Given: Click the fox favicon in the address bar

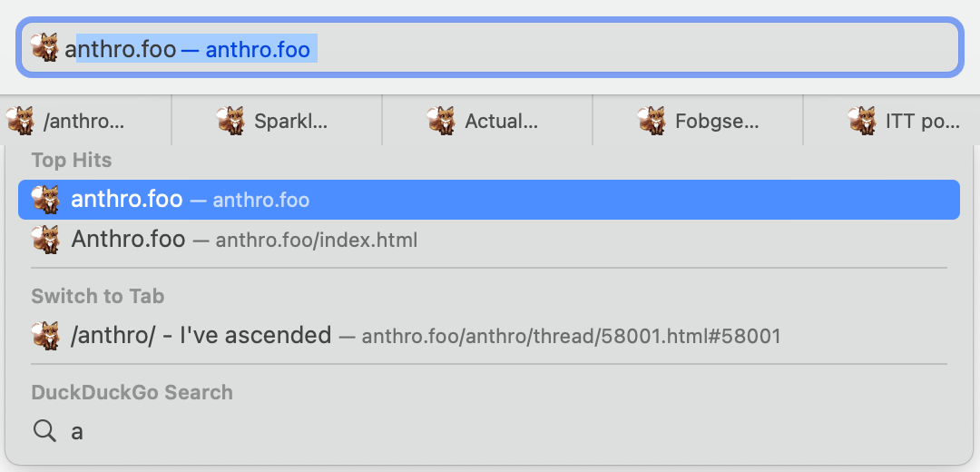Looking at the screenshot, I should click(x=44, y=48).
